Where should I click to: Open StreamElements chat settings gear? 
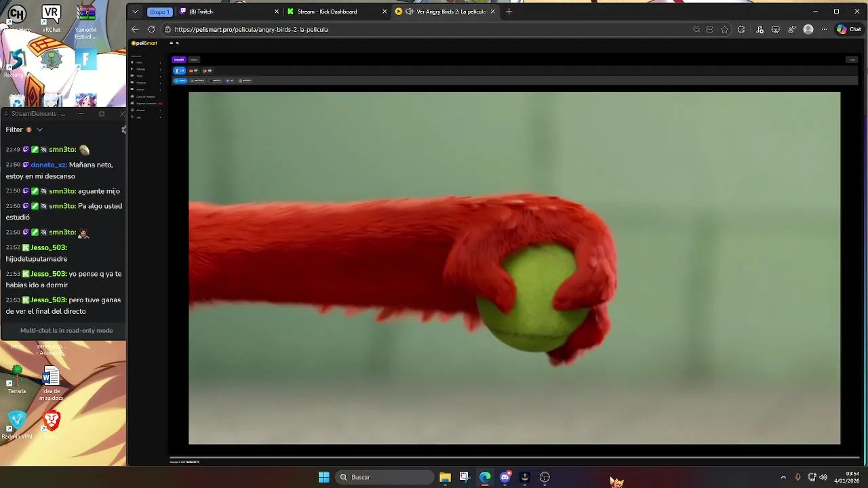pyautogui.click(x=123, y=129)
